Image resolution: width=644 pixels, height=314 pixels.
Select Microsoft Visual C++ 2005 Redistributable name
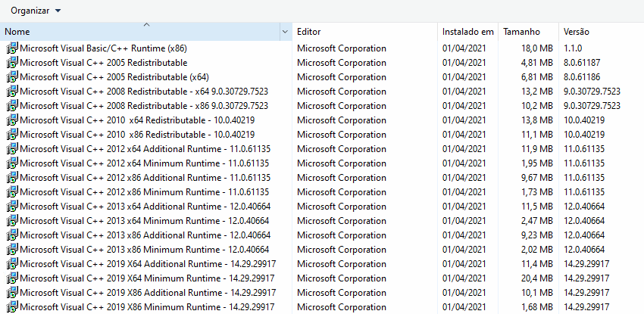(x=104, y=63)
